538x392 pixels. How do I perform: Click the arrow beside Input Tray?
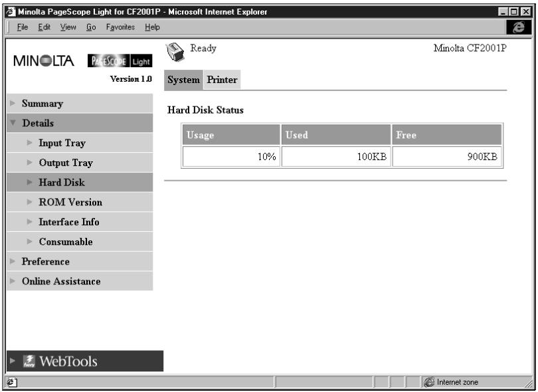coord(29,142)
